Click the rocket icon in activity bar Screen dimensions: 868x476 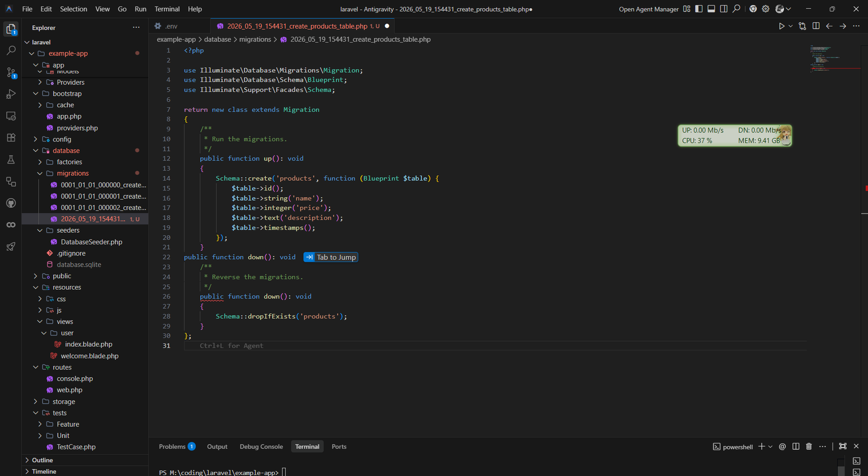11,246
